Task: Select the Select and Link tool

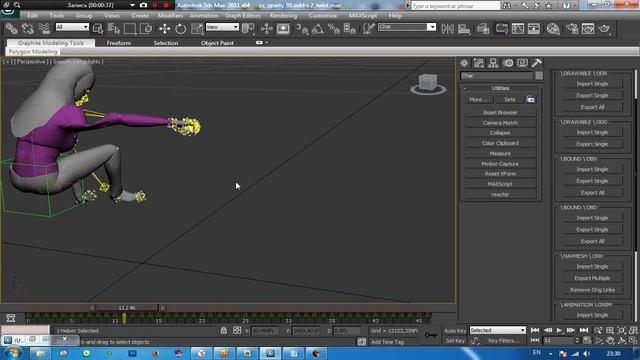Action: click(x=11, y=29)
